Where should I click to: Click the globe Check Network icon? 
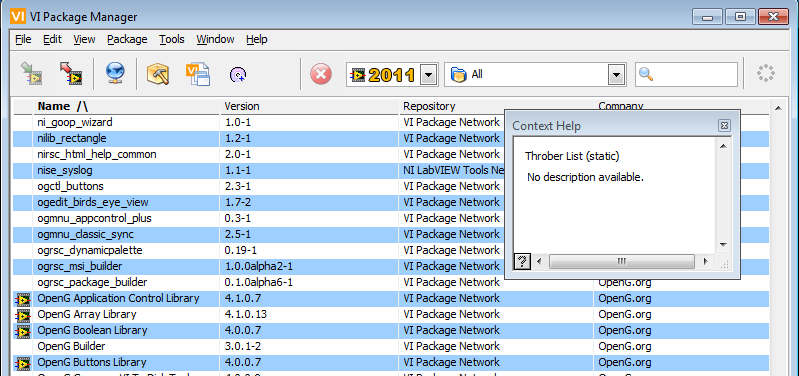click(x=115, y=74)
